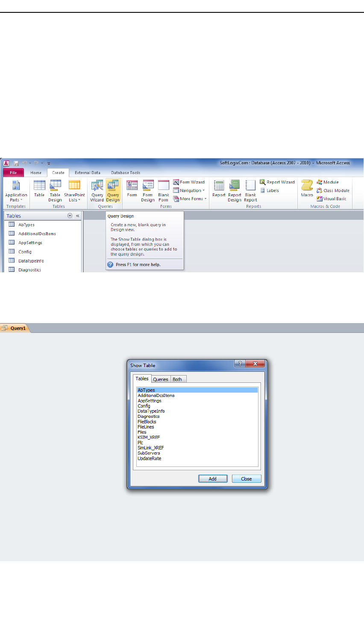Viewport: 364px width, 644px height.
Task: Open Form Design view
Action: 148,191
